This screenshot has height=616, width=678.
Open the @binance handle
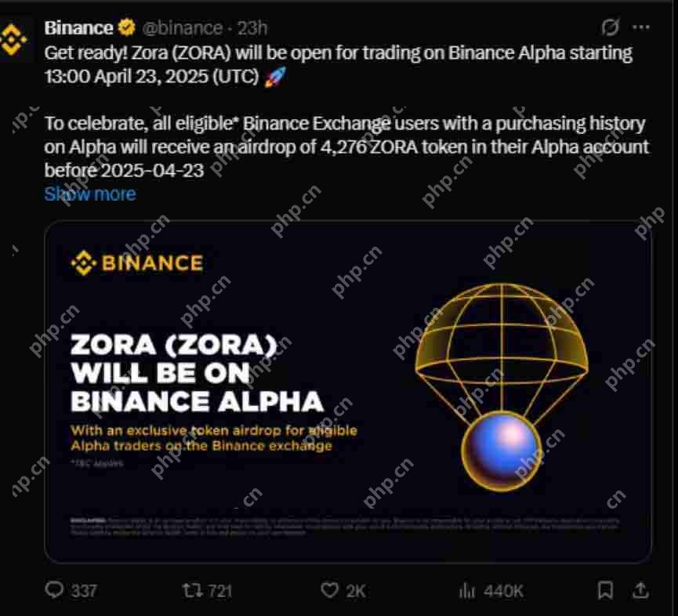coord(184,27)
